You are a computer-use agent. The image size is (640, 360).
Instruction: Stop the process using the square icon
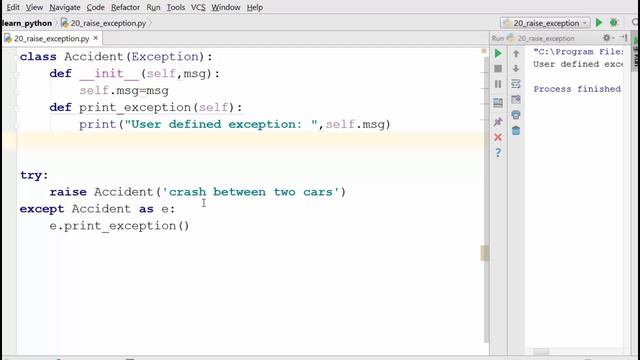point(498,69)
